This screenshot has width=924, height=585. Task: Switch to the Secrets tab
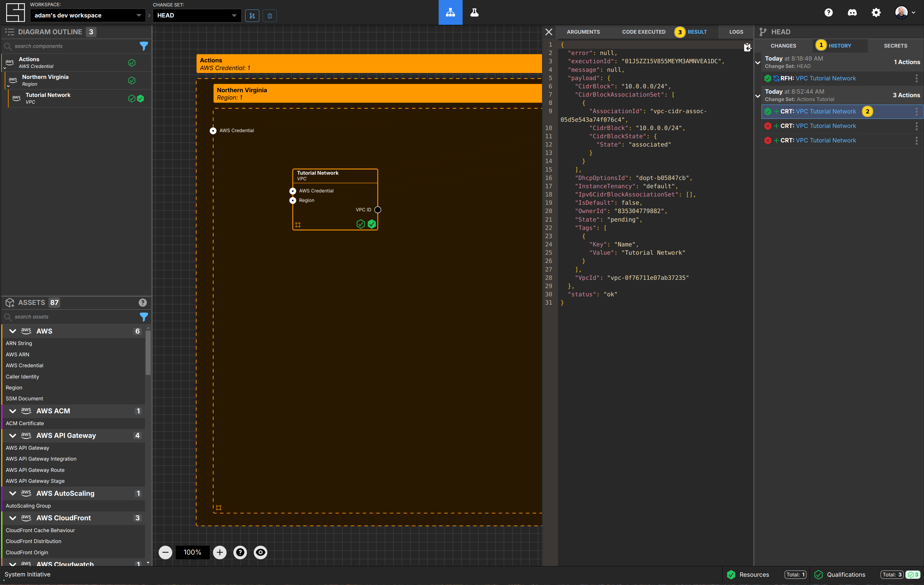click(x=895, y=46)
